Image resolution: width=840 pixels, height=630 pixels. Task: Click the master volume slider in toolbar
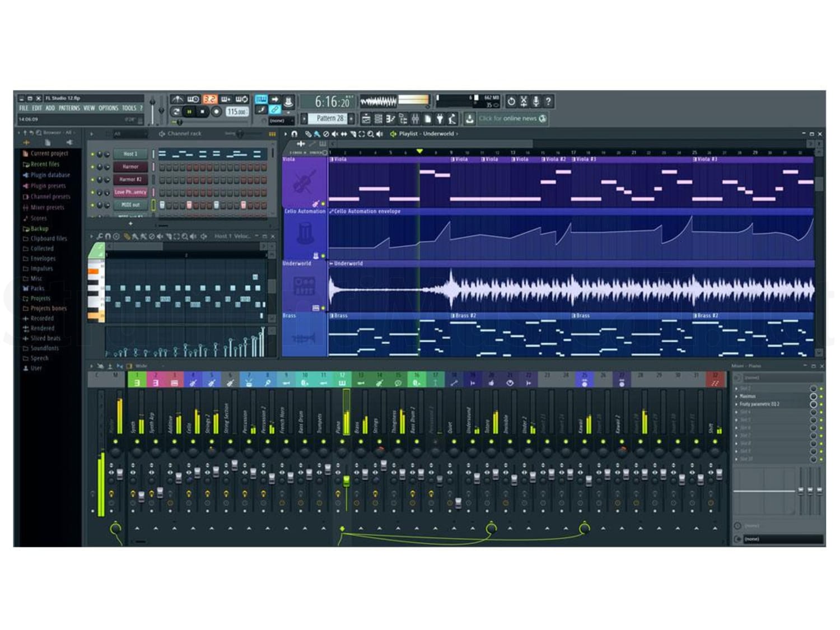point(152,110)
